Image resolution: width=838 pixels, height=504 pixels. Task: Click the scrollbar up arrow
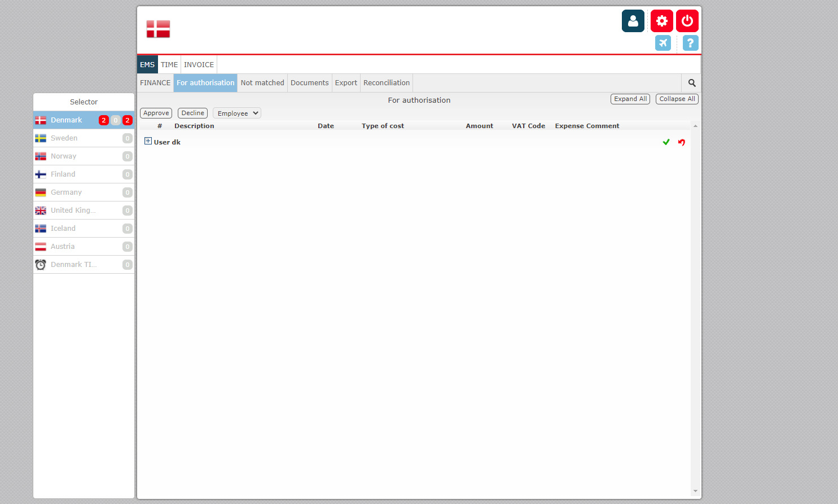(x=695, y=126)
